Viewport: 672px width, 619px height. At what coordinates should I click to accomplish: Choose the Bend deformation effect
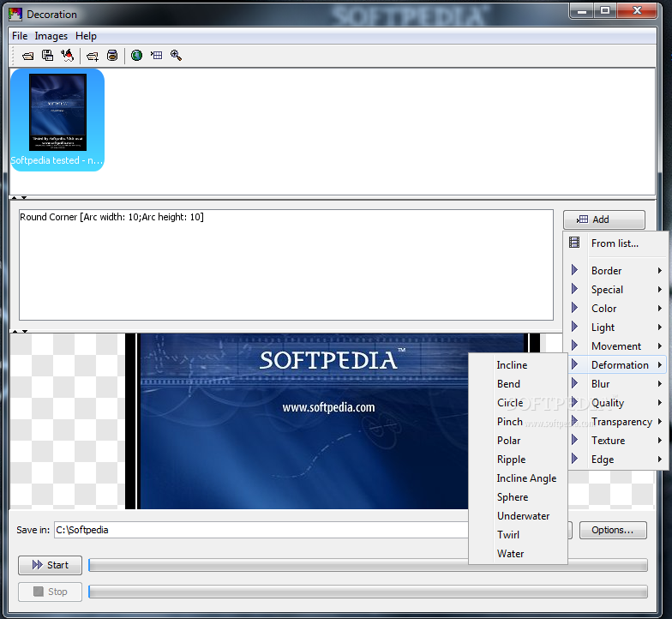click(518, 384)
